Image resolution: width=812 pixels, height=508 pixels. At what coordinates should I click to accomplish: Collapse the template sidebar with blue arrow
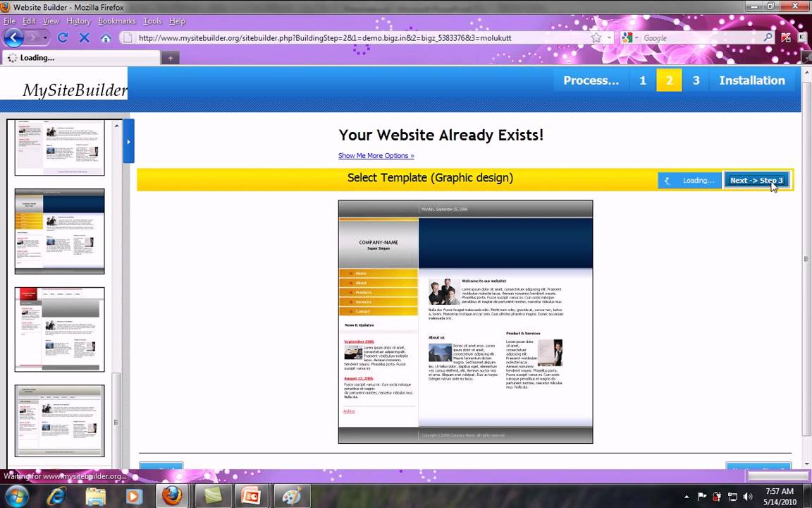pos(128,141)
